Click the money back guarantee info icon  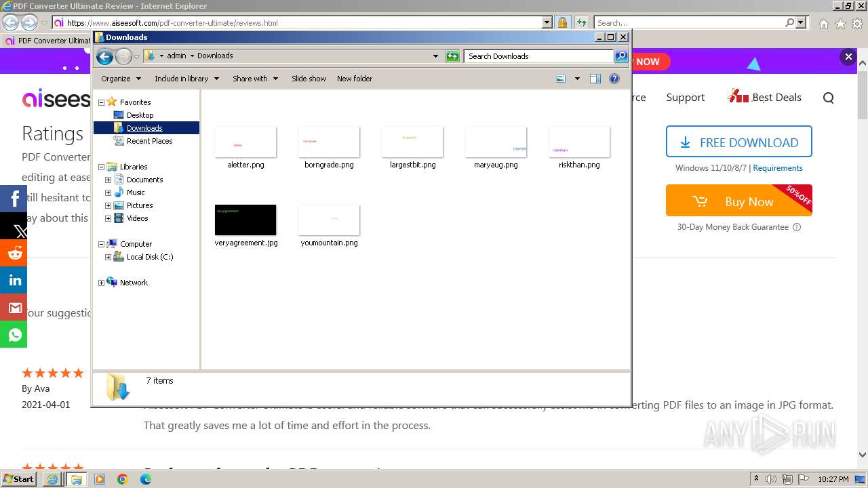tap(797, 227)
